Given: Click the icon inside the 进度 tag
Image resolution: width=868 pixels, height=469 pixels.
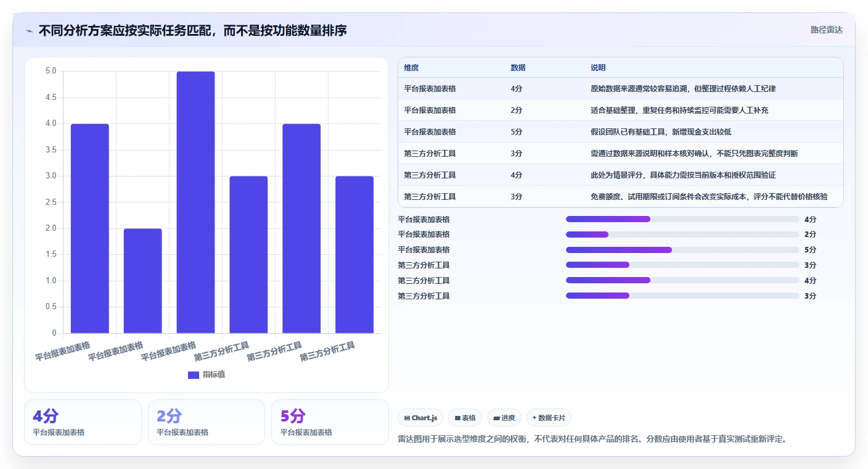Looking at the screenshot, I should 496,418.
